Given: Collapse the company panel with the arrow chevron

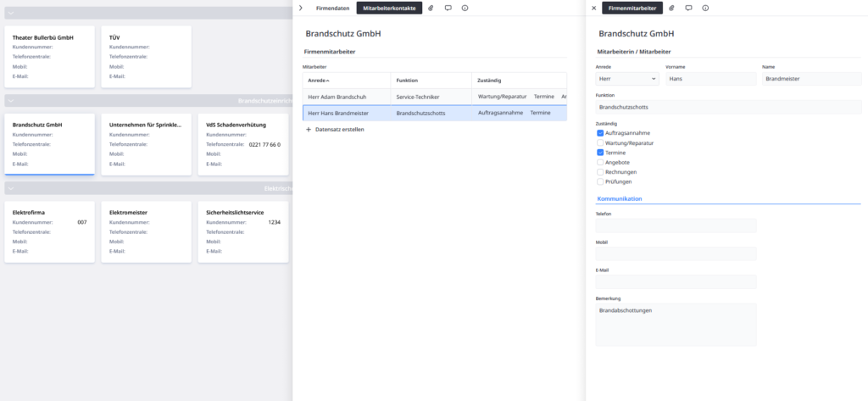Looking at the screenshot, I should tap(301, 8).
